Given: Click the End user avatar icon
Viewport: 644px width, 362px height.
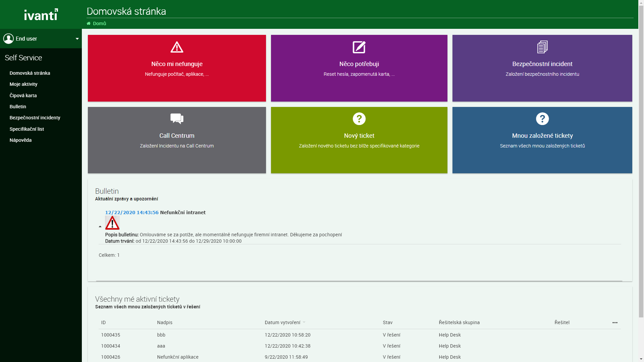Looking at the screenshot, I should tap(8, 39).
